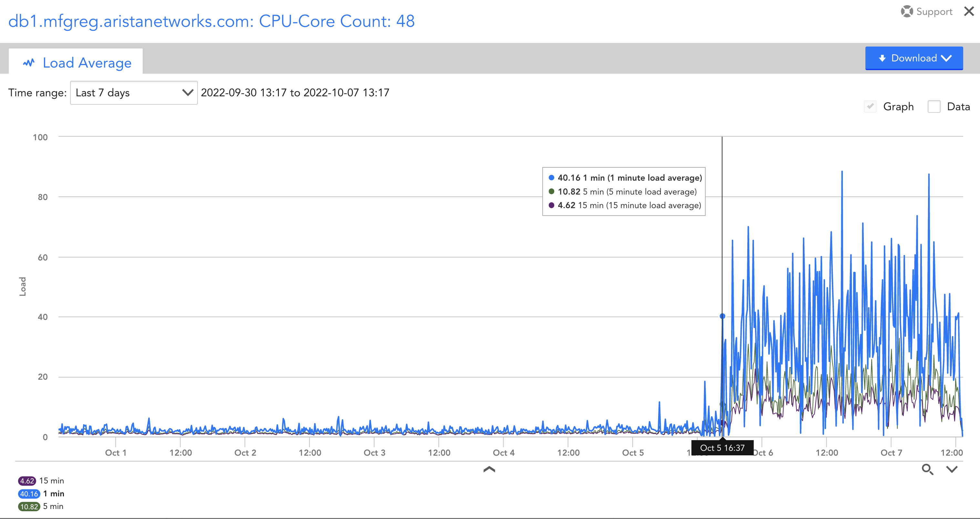Expand the legend with the down chevron
Screen dimensions: 980x519
[952, 470]
